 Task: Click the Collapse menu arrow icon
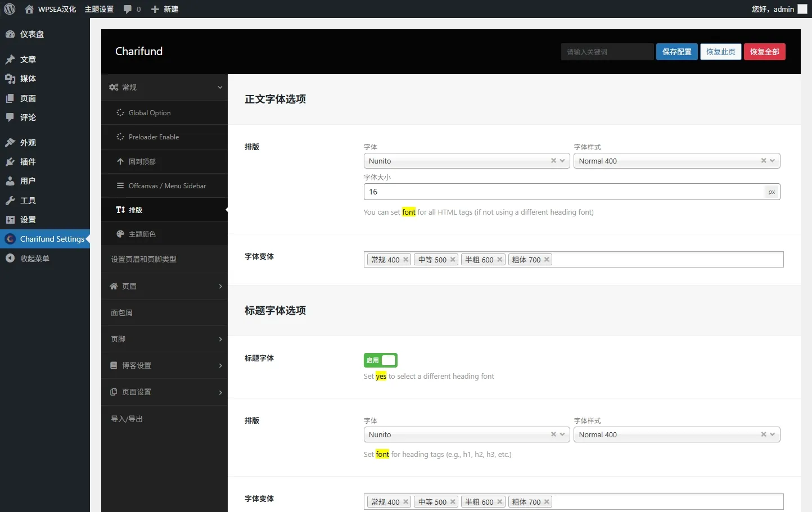pos(10,259)
